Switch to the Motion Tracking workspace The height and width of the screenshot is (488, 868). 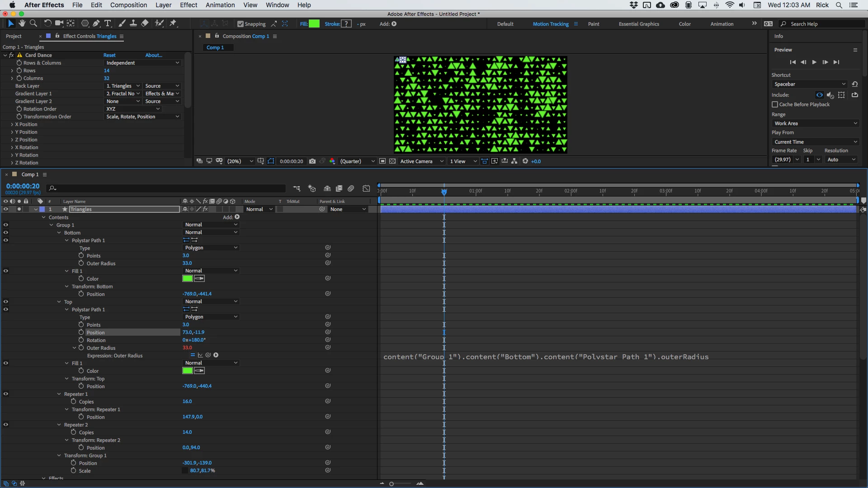coord(550,24)
